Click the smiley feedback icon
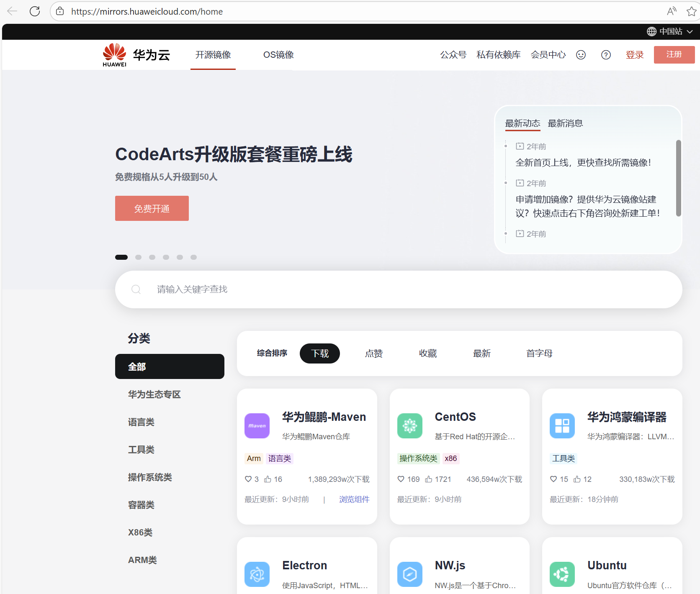The image size is (700, 594). pos(581,55)
